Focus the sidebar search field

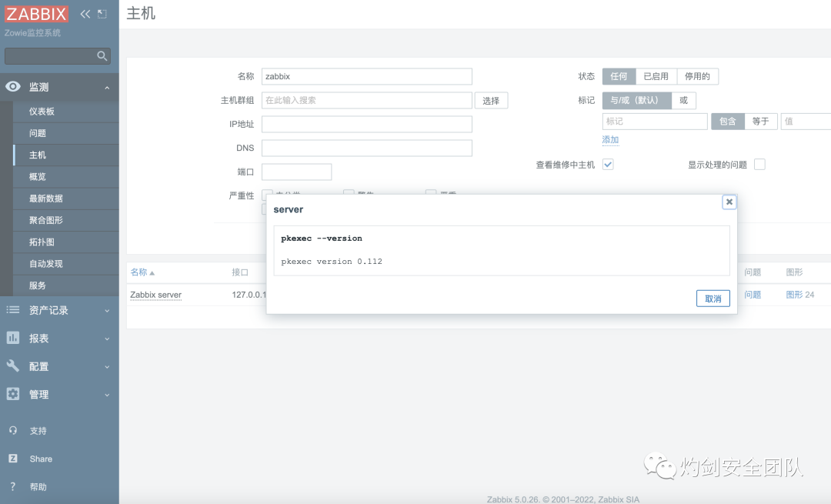click(x=50, y=55)
